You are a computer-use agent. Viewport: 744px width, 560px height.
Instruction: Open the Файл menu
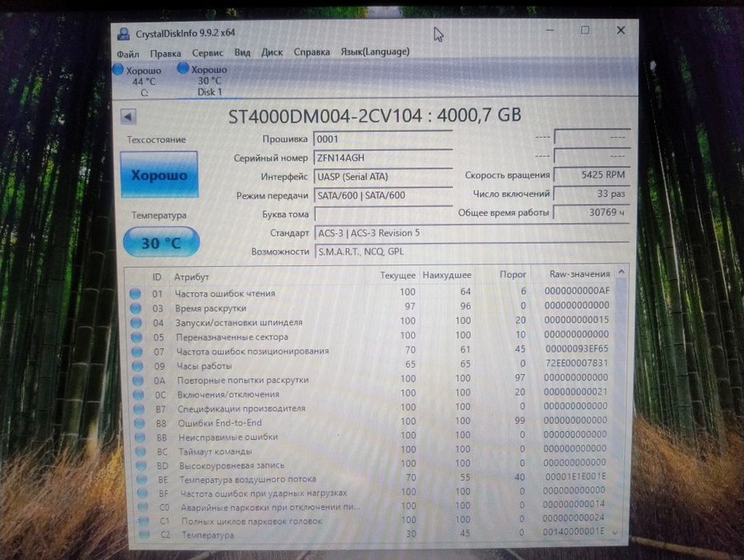[127, 54]
